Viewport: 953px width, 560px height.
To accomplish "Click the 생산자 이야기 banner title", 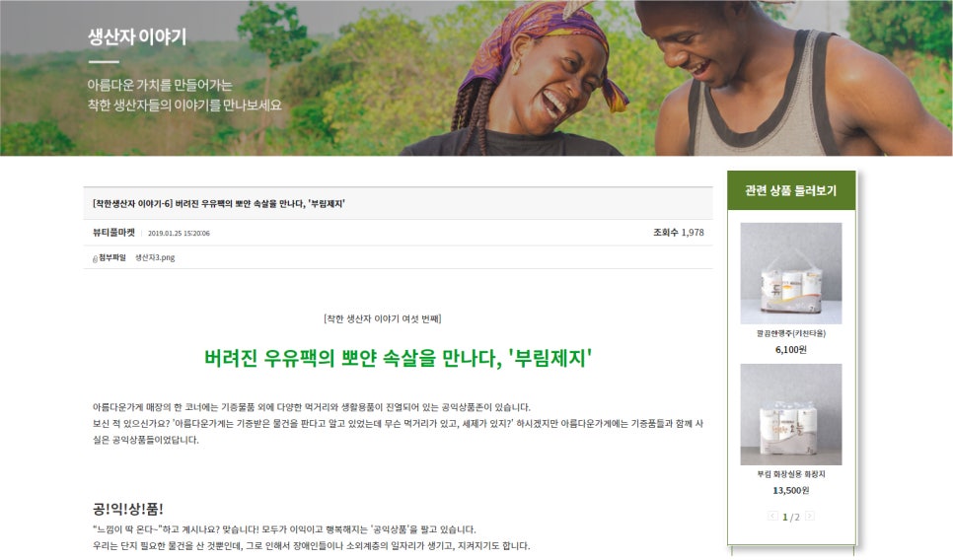I will click(x=137, y=37).
